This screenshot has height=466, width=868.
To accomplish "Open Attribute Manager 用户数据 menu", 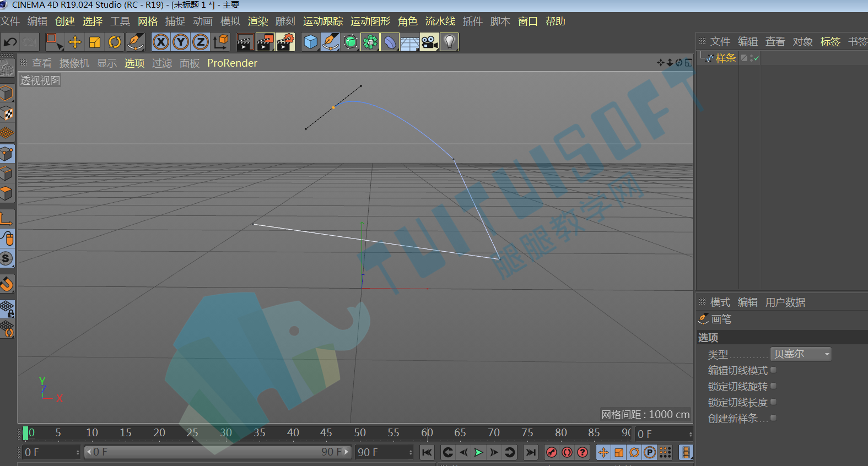I will [x=785, y=302].
